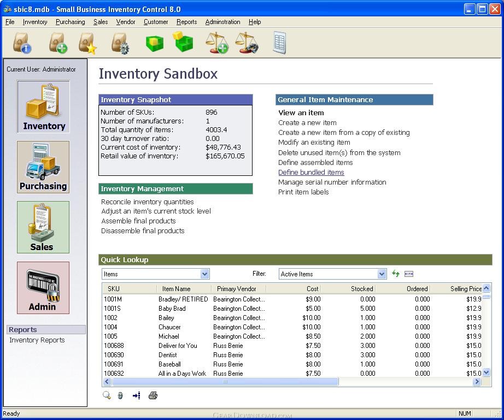Click the column width arrows icon
Screen dimensions: 504x420
409,274
